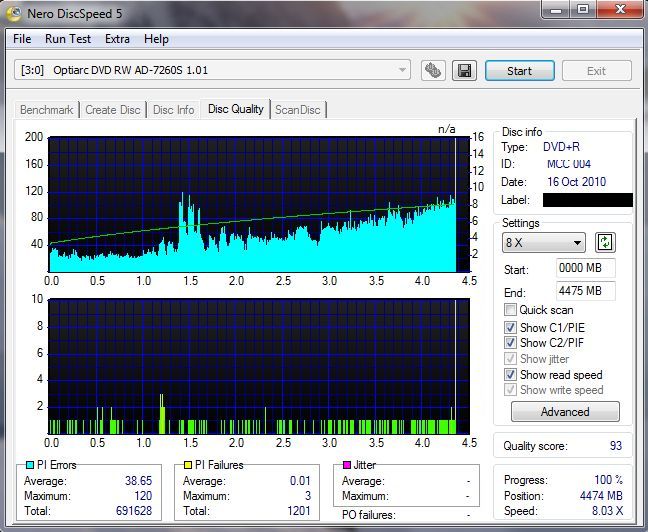Toggle the Show C2/PIF checkbox

coord(510,342)
